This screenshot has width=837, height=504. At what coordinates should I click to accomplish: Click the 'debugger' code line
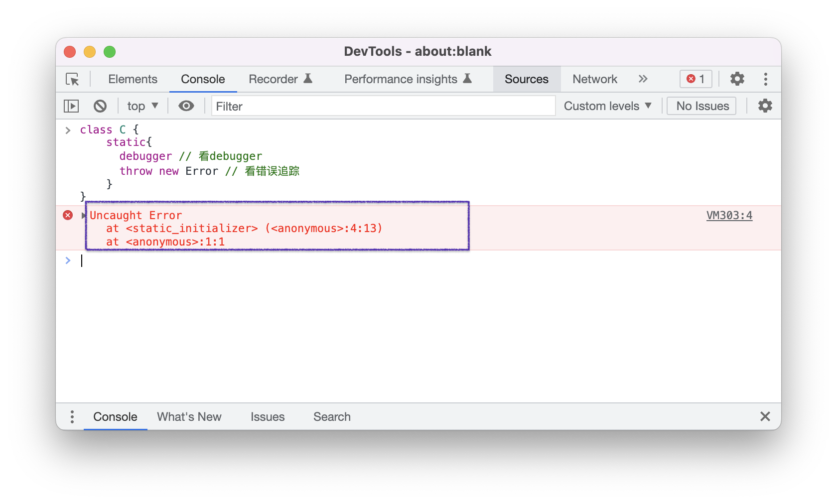pos(190,156)
